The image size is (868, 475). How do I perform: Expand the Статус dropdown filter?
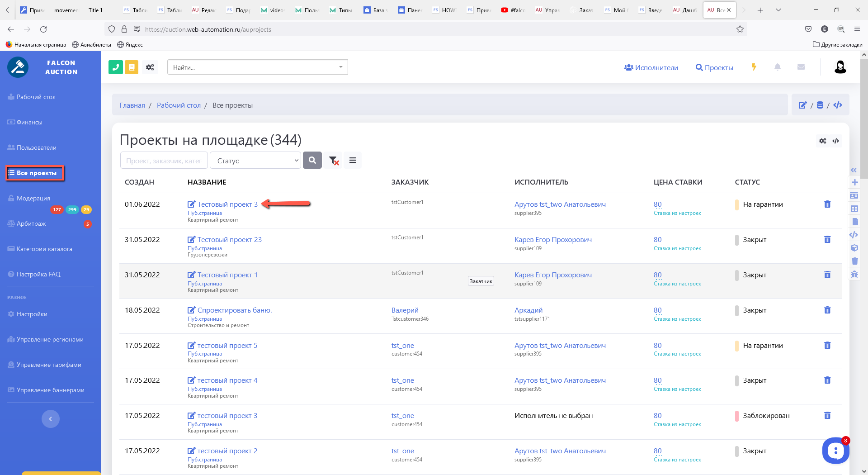[x=255, y=161]
